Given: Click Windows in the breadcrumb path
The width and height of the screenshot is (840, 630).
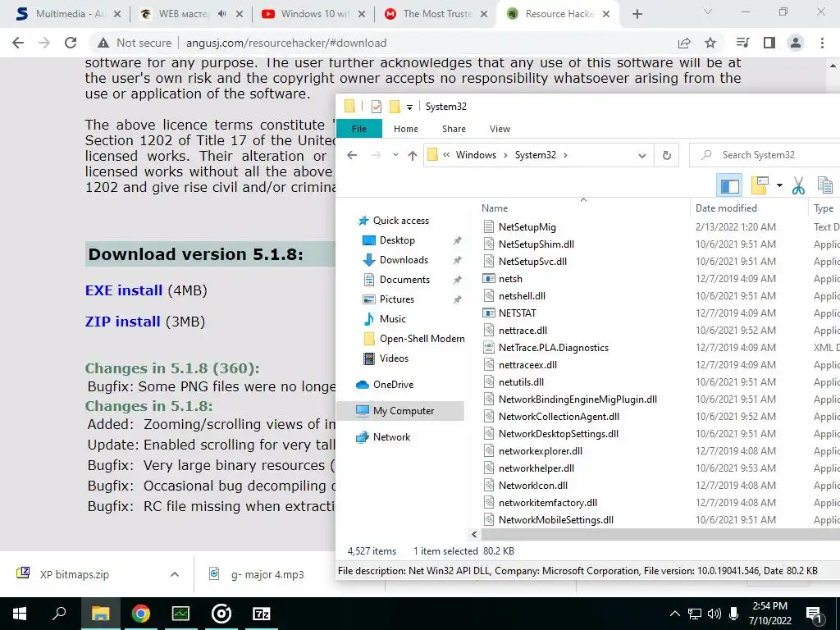Looking at the screenshot, I should pyautogui.click(x=476, y=155).
